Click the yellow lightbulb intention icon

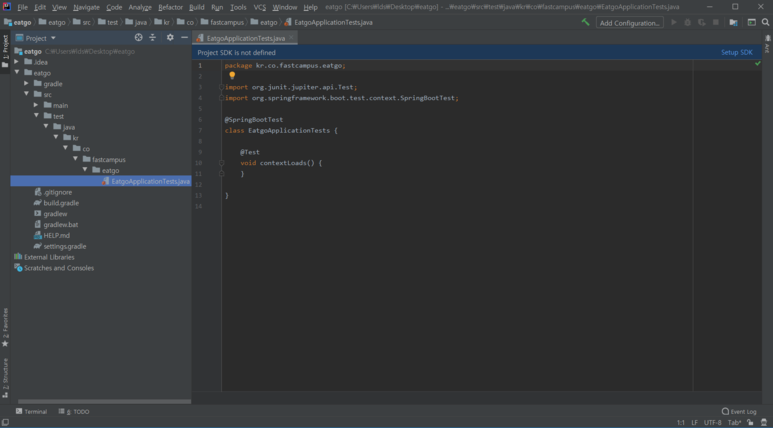[232, 75]
